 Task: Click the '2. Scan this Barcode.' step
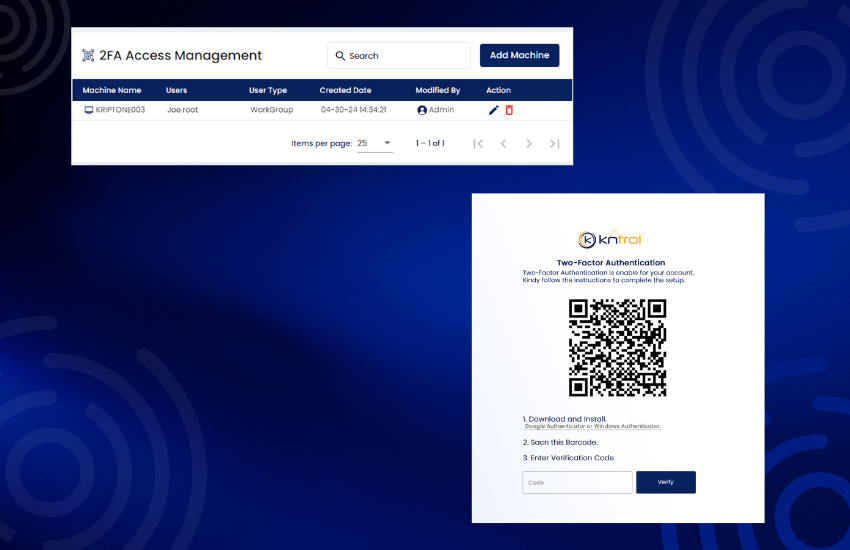pyautogui.click(x=560, y=443)
